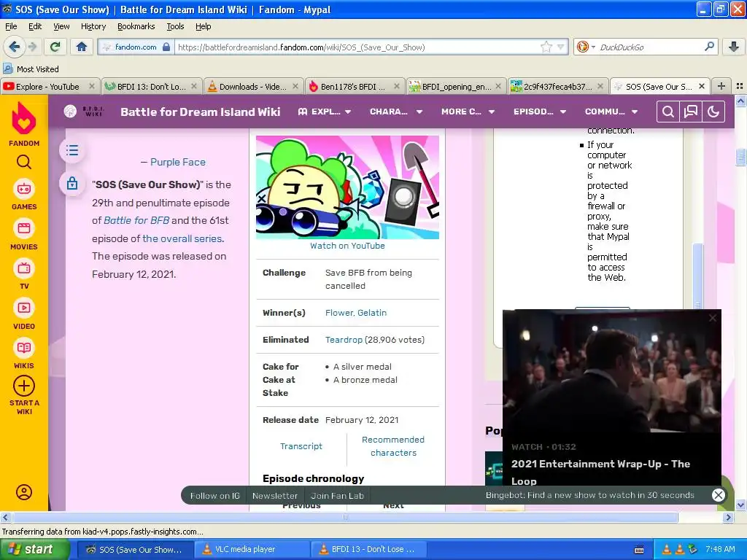The height and width of the screenshot is (560, 747).
Task: Follow the Battle for BFB link
Action: click(136, 220)
